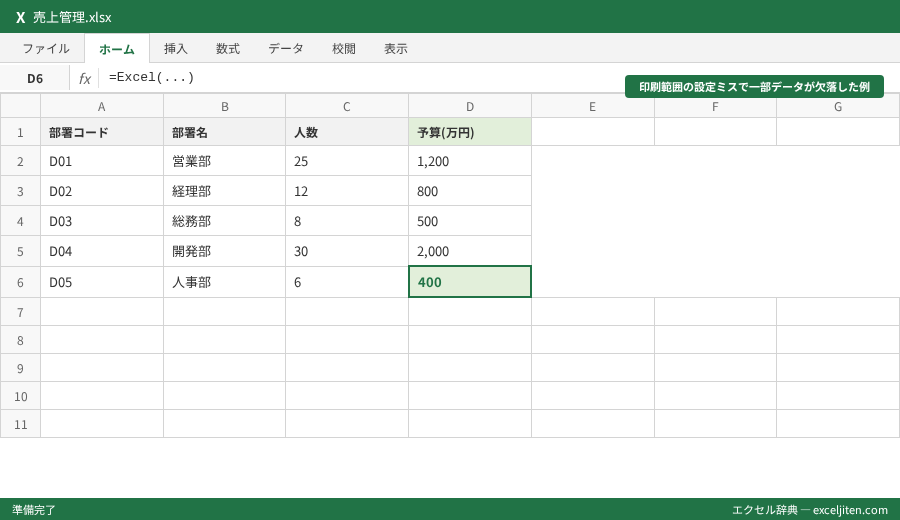Open the ファイル menu tab

[46, 49]
